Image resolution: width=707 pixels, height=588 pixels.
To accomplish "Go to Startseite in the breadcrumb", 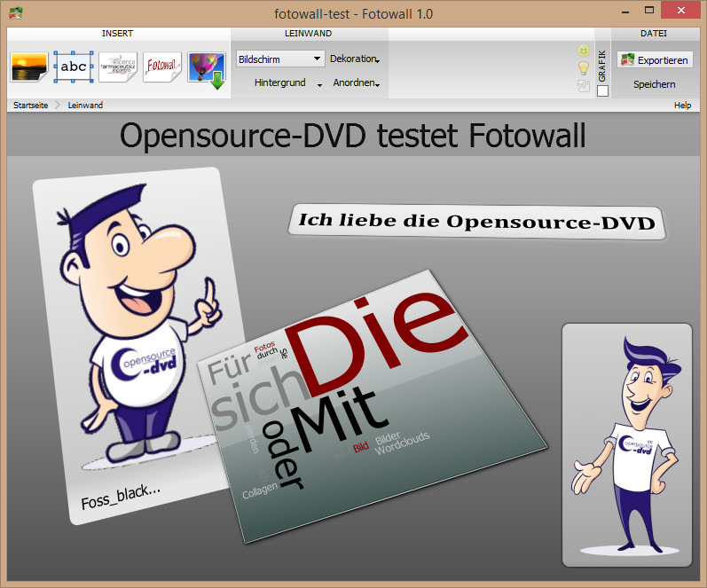I will point(31,105).
